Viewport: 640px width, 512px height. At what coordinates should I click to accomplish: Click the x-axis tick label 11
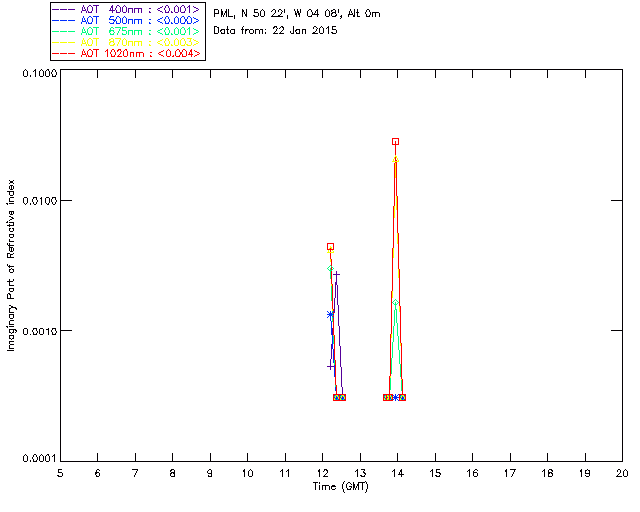click(x=285, y=473)
